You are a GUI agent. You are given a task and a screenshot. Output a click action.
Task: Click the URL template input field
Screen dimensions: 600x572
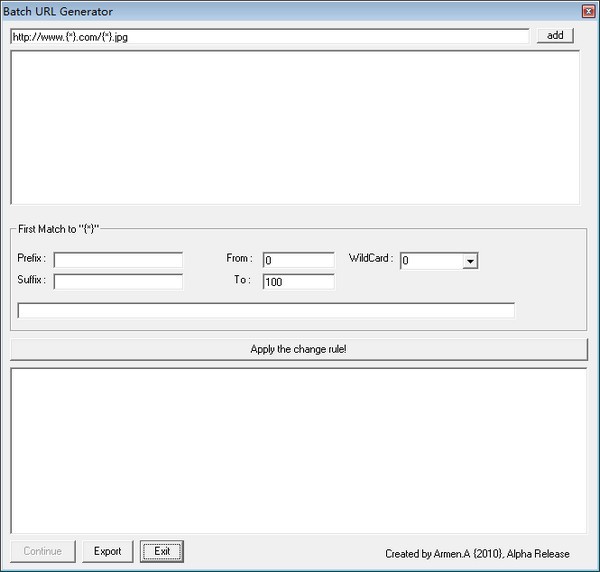[268, 36]
